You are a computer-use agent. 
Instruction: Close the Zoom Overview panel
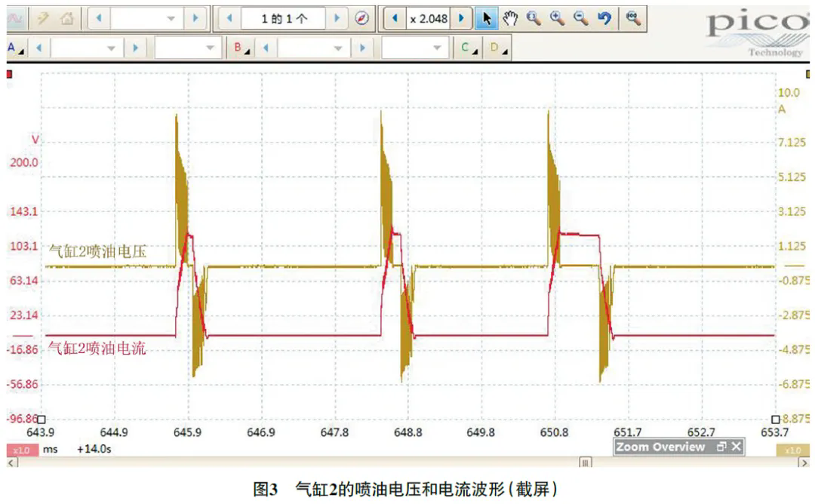(736, 447)
